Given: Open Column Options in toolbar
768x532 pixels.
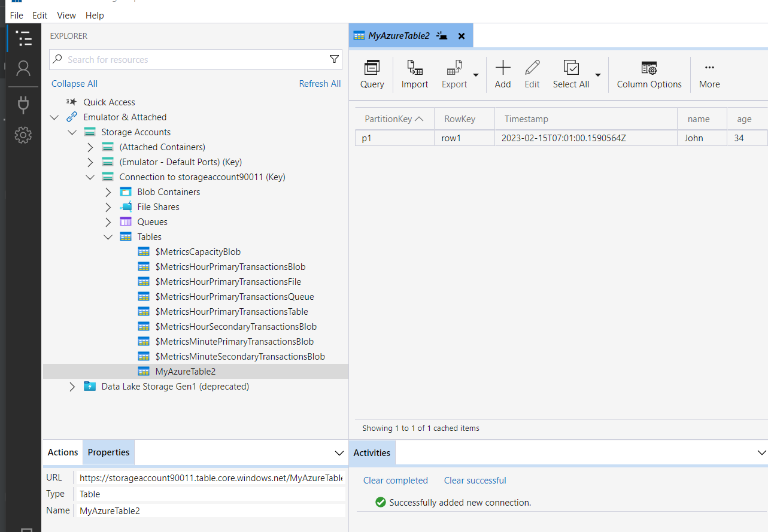Looking at the screenshot, I should point(649,75).
